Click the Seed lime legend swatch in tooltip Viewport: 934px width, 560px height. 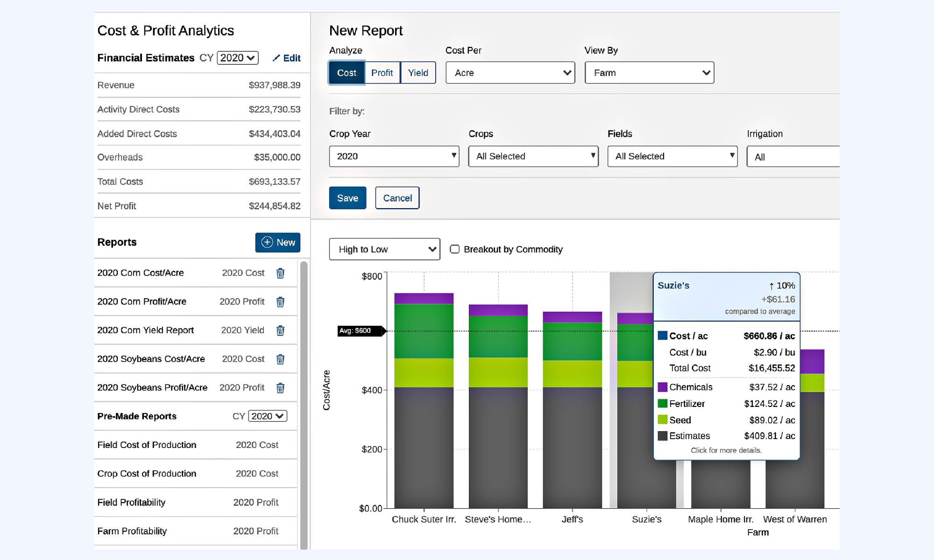click(662, 420)
